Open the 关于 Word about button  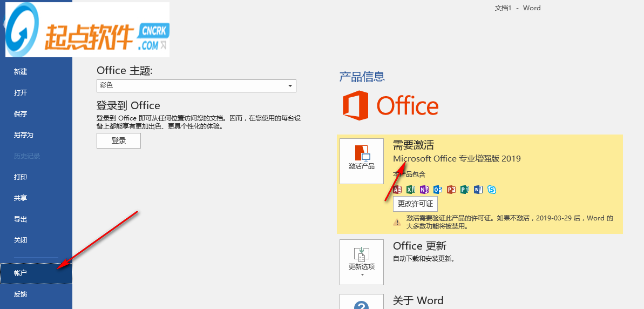point(362,301)
